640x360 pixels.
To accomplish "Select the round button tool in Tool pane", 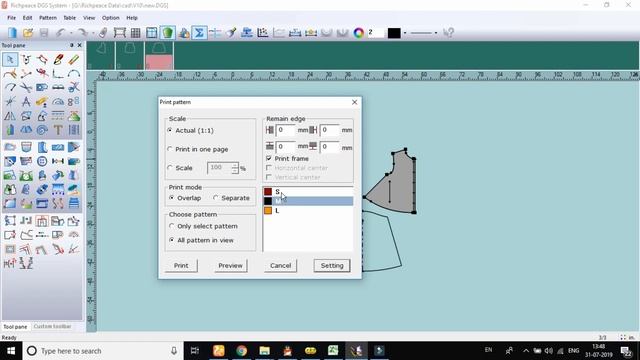I will click(42, 161).
